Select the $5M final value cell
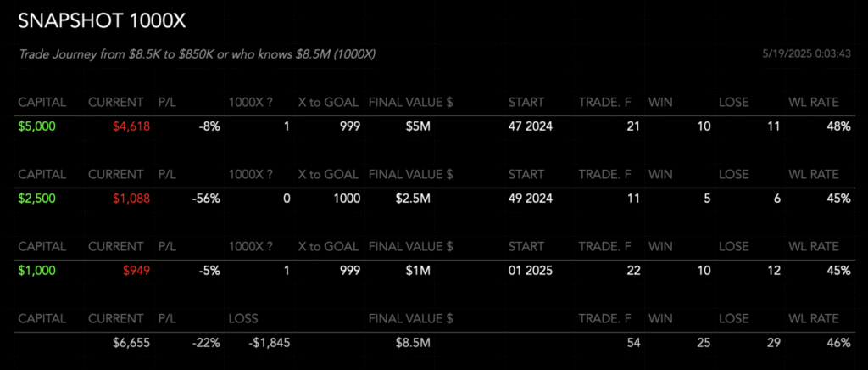The image size is (868, 370). [413, 126]
